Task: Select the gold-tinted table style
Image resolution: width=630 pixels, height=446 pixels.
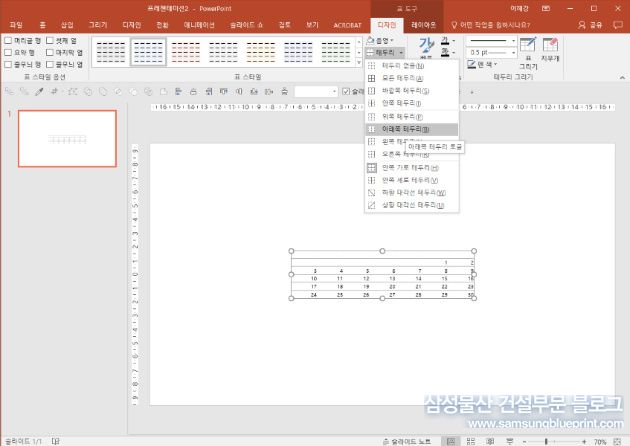Action: pos(261,52)
